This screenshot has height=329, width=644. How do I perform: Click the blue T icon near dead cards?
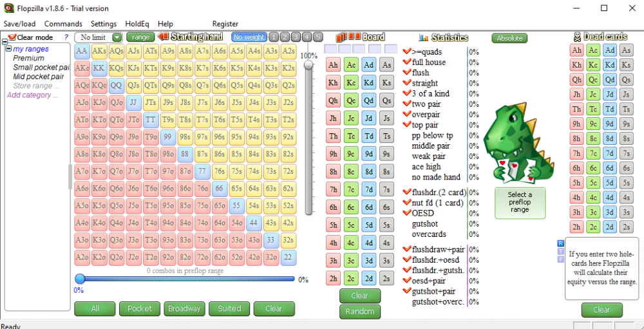pyautogui.click(x=560, y=251)
